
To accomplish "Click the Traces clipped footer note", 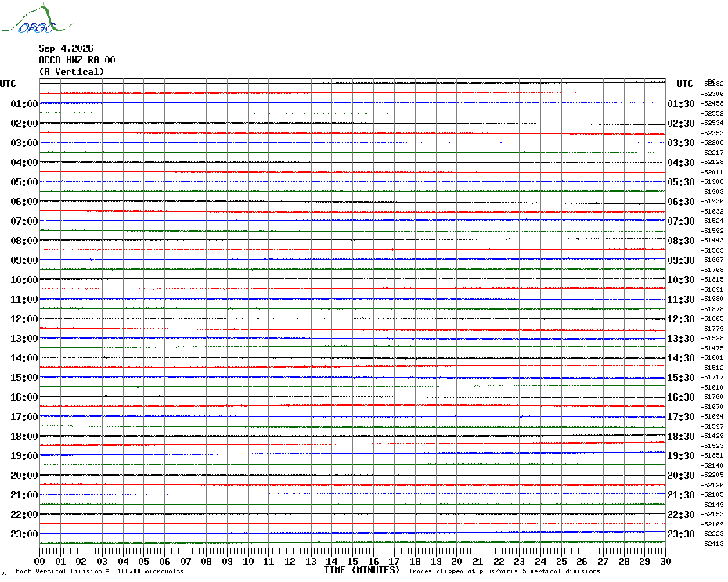I will pos(504,571).
